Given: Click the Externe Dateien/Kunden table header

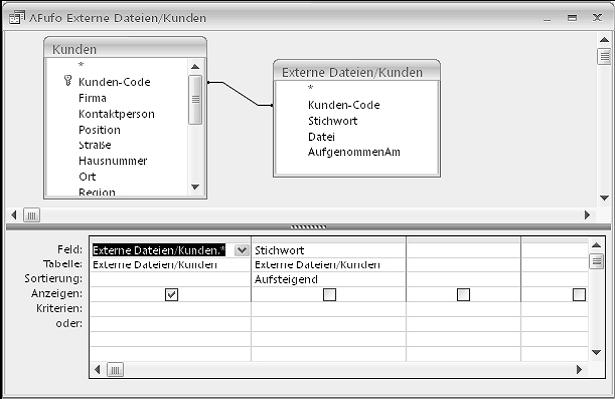Looking at the screenshot, I should pyautogui.click(x=357, y=71).
